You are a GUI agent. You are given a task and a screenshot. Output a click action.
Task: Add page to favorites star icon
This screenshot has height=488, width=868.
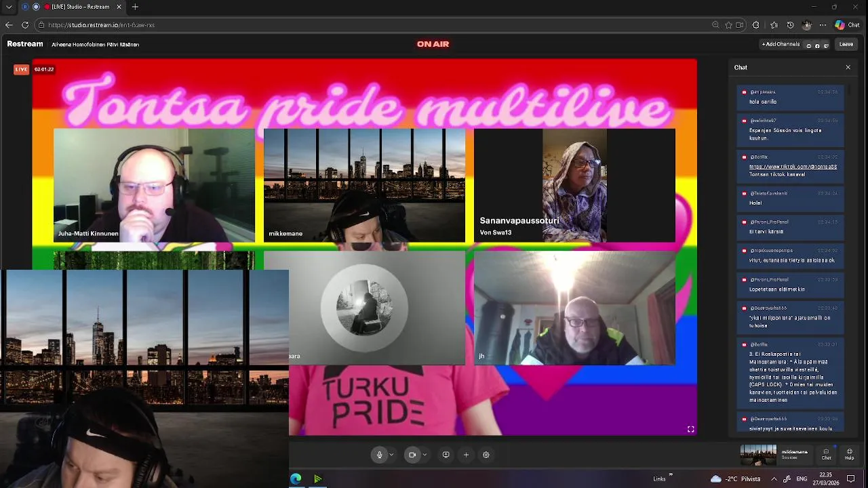click(x=729, y=25)
